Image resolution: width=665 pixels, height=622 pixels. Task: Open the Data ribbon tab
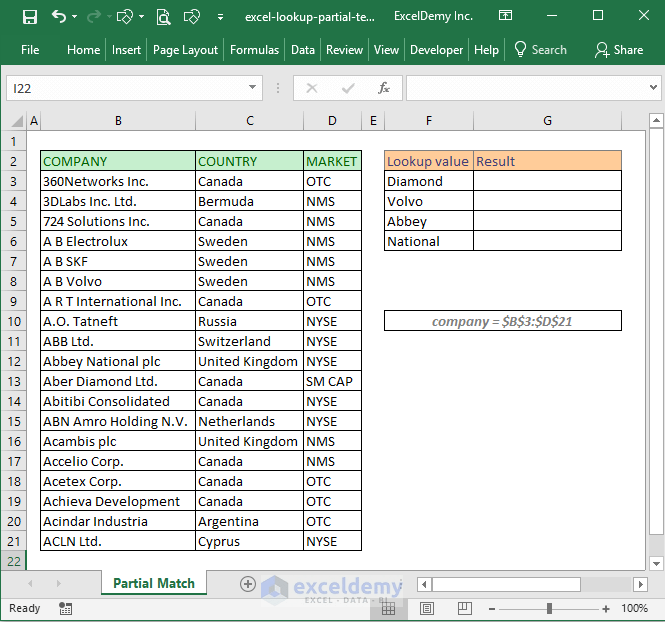(303, 50)
